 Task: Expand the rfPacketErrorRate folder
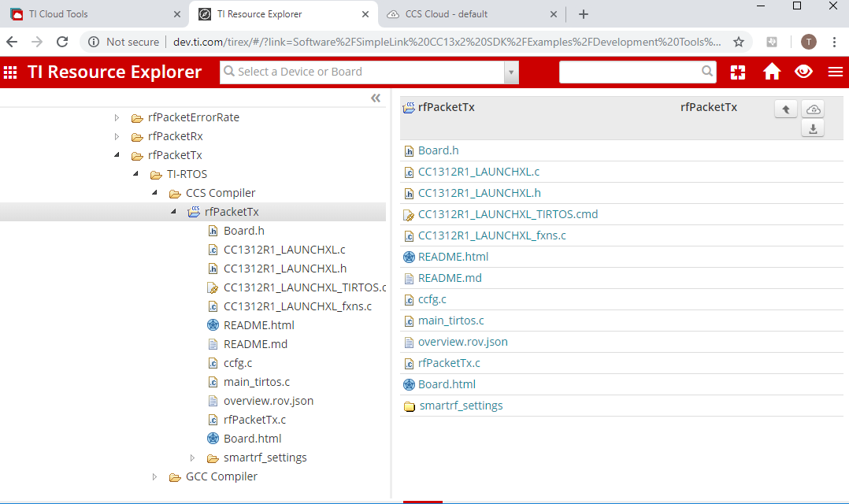tap(117, 117)
